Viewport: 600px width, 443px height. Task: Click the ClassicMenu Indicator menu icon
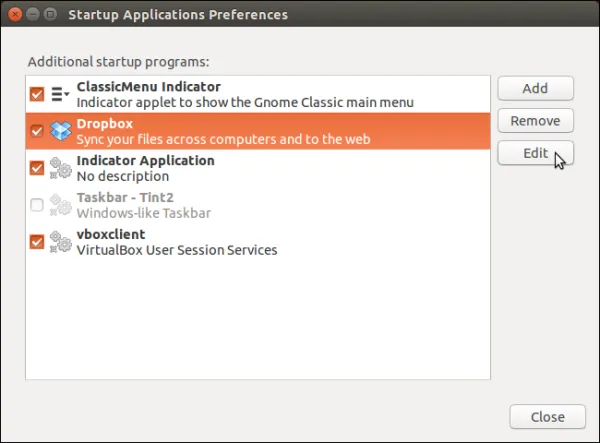60,94
